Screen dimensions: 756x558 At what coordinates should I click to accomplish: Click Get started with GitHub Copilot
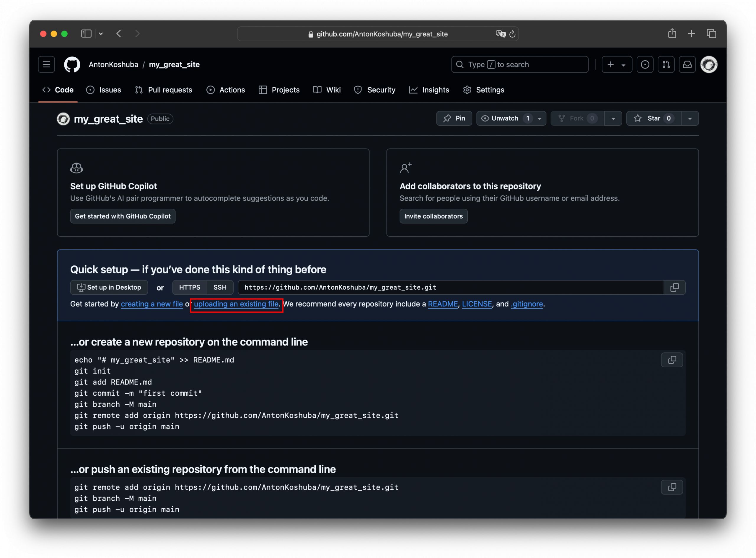coord(123,216)
